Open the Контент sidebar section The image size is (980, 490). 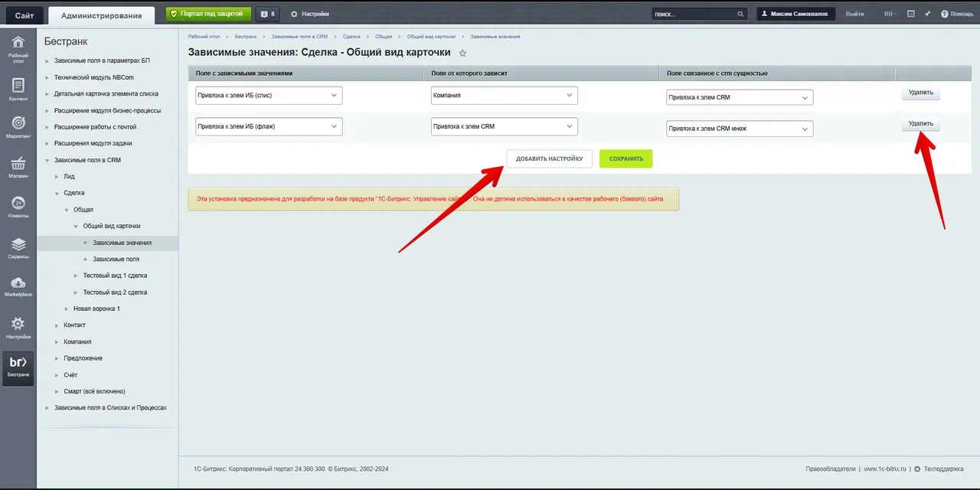pos(18,90)
